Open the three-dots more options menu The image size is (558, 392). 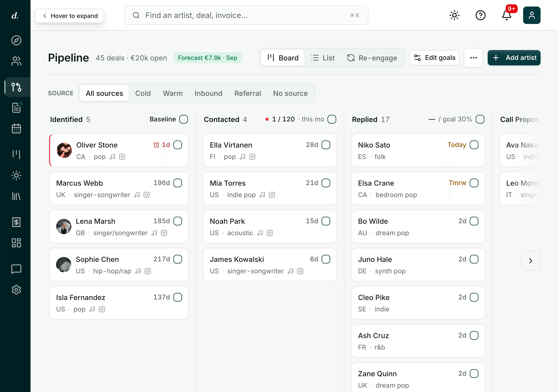point(473,58)
